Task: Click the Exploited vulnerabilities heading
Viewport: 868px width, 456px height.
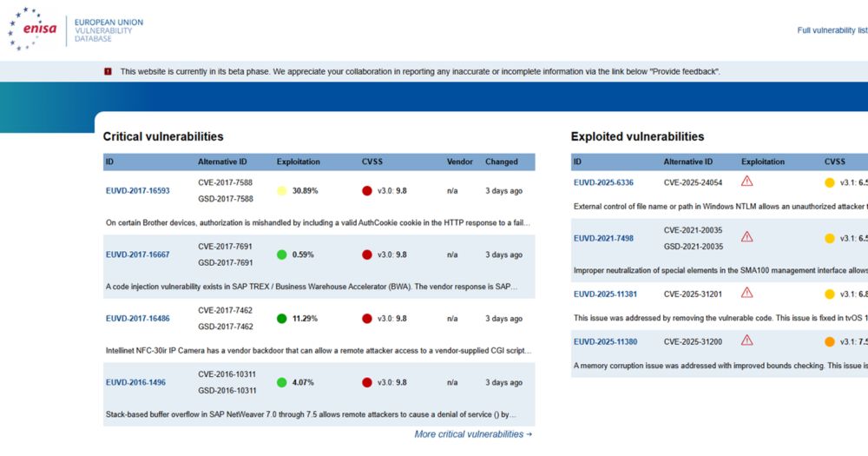Action: point(638,136)
